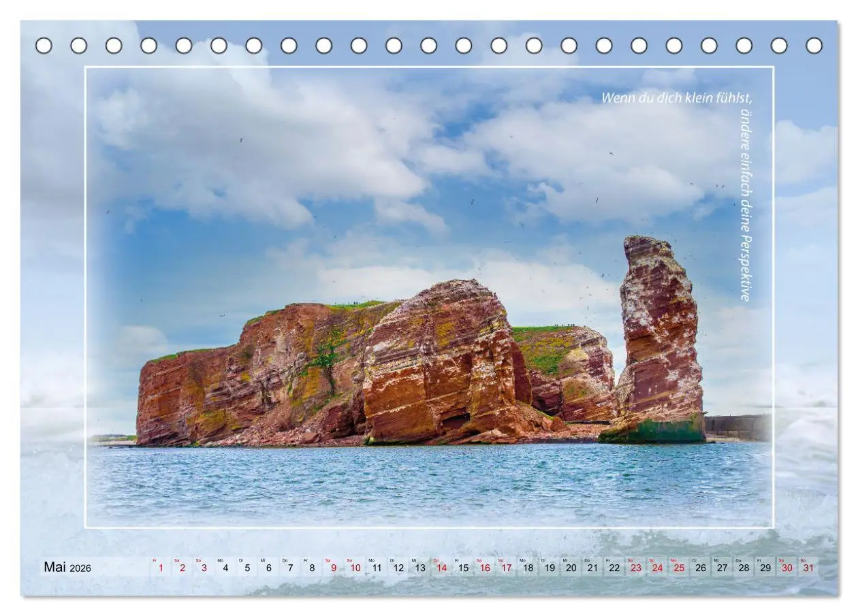This screenshot has width=858, height=616.
Task: Choose day 18 in the date row
Action: click(x=528, y=567)
